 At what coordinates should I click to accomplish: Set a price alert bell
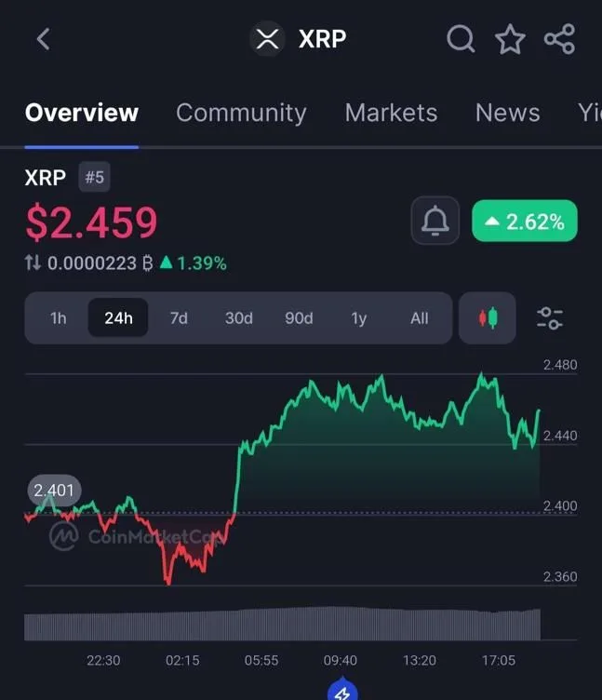pos(435,222)
